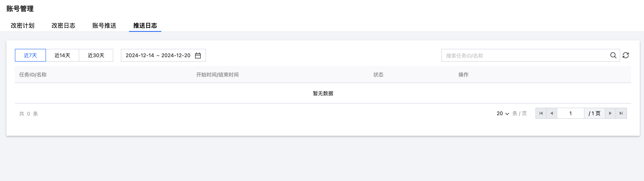The width and height of the screenshot is (644, 181).
Task: Click the refresh icon beside search
Action: click(625, 55)
